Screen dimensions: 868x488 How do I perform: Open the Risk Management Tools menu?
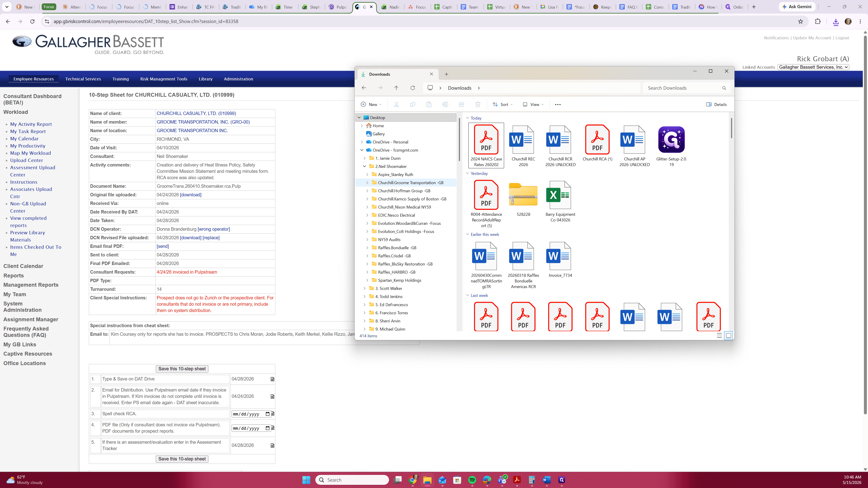tap(164, 79)
